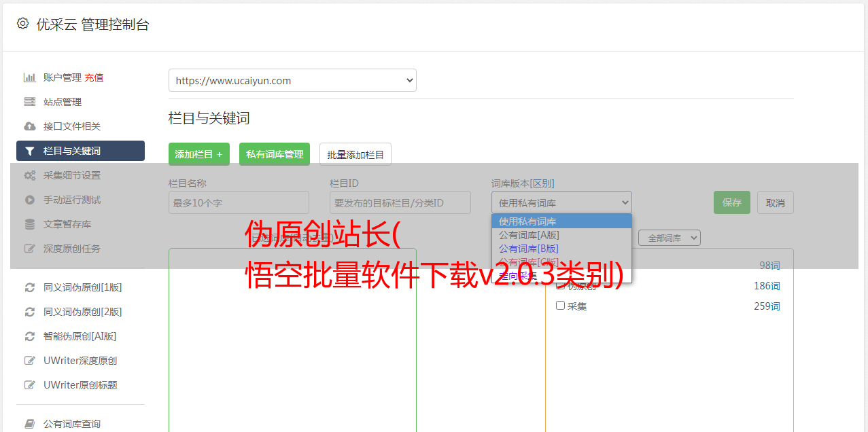Click the refresh icon for 同义词伪原创[2版]

[x=30, y=312]
